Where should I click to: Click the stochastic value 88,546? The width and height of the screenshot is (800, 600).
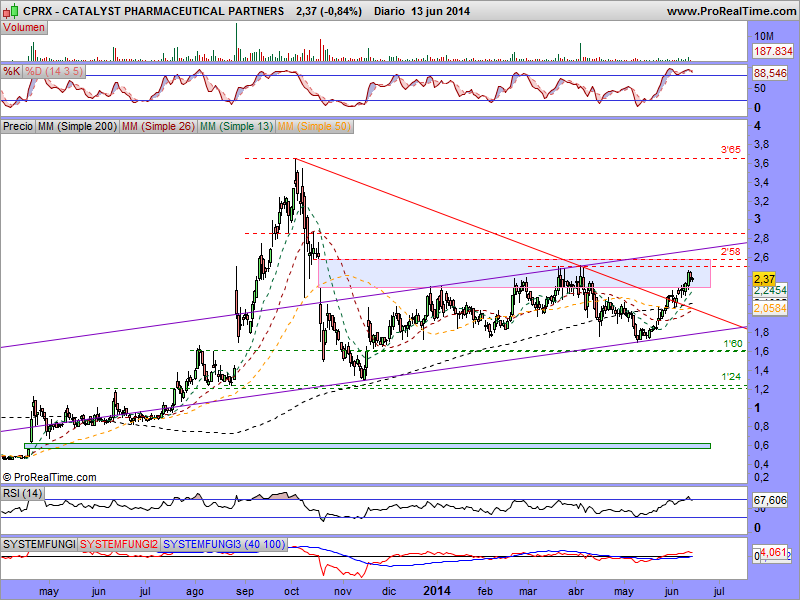tap(770, 73)
